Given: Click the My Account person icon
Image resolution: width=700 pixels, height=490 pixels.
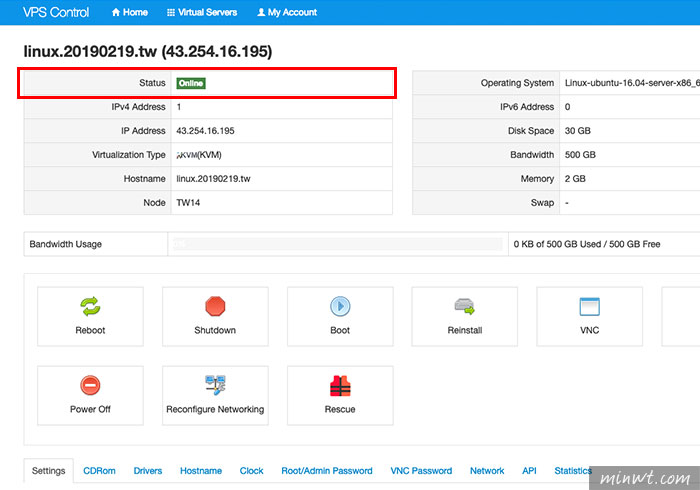Looking at the screenshot, I should pyautogui.click(x=261, y=12).
